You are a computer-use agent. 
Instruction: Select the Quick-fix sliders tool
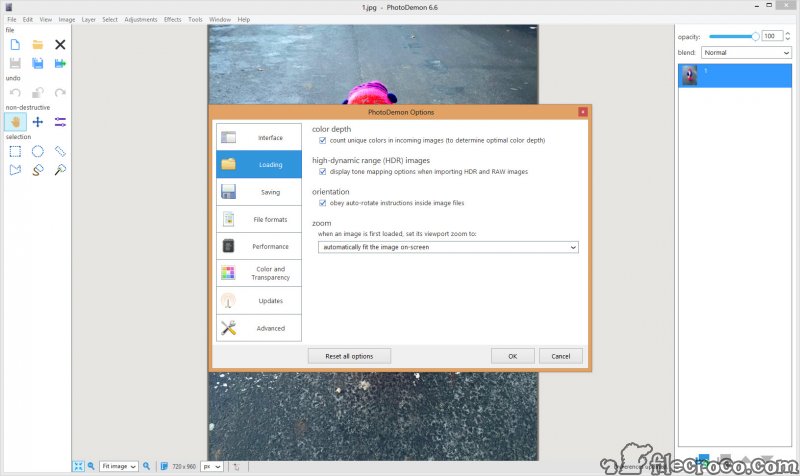pos(60,122)
